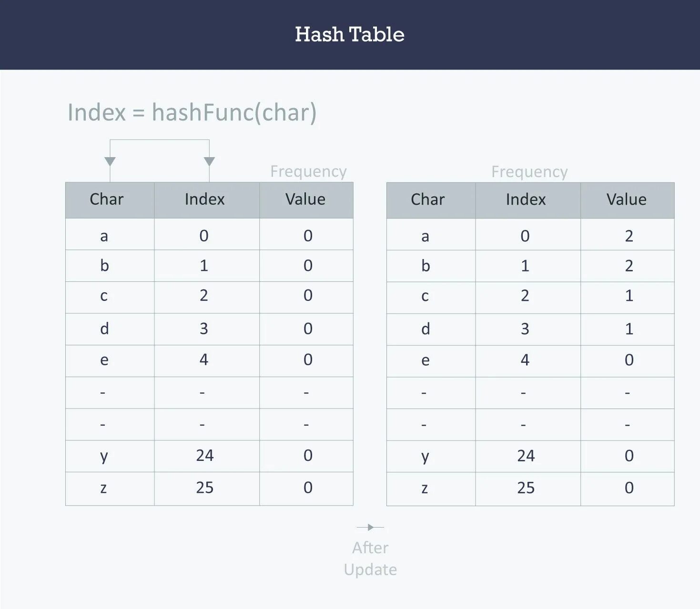Click char cell 'y' in the right table
Screen dimensions: 700x609
coord(425,456)
